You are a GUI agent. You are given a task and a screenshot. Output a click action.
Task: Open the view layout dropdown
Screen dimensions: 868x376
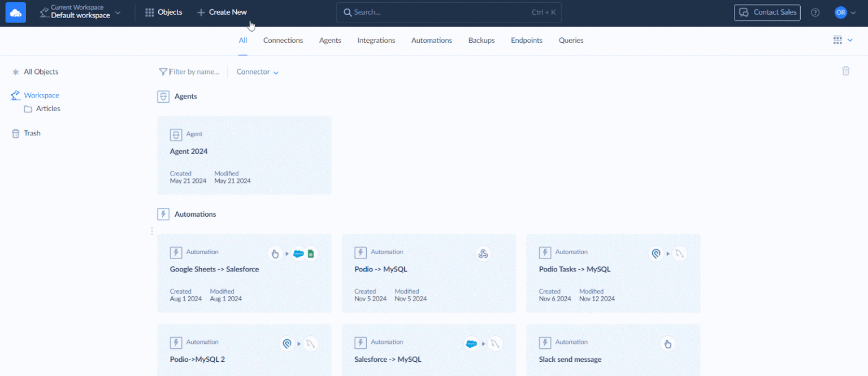843,40
